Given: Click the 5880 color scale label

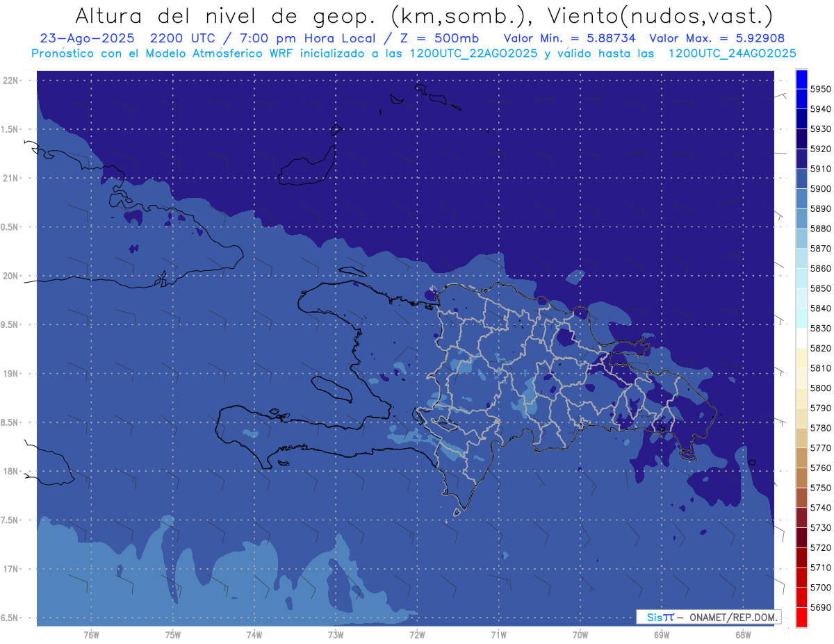Looking at the screenshot, I should pyautogui.click(x=821, y=229).
